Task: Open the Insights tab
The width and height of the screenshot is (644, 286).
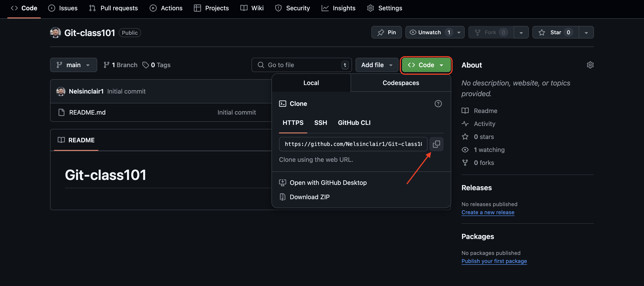Action: [339, 8]
